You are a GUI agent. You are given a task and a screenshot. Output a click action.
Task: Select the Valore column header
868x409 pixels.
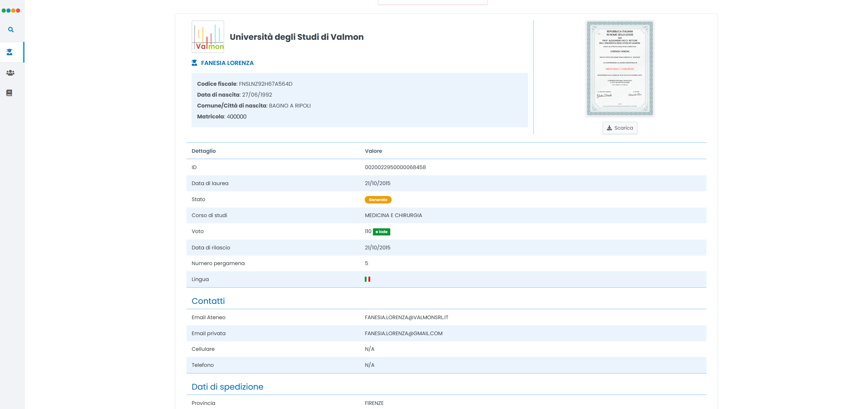(373, 151)
